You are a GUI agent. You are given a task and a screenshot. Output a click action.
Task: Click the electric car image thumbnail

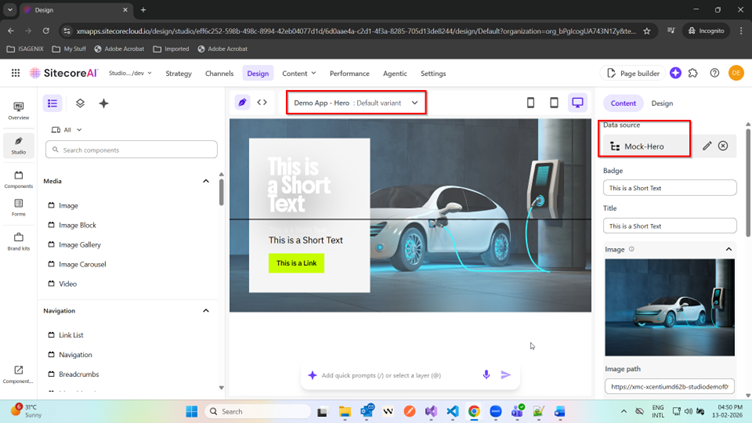[670, 307]
